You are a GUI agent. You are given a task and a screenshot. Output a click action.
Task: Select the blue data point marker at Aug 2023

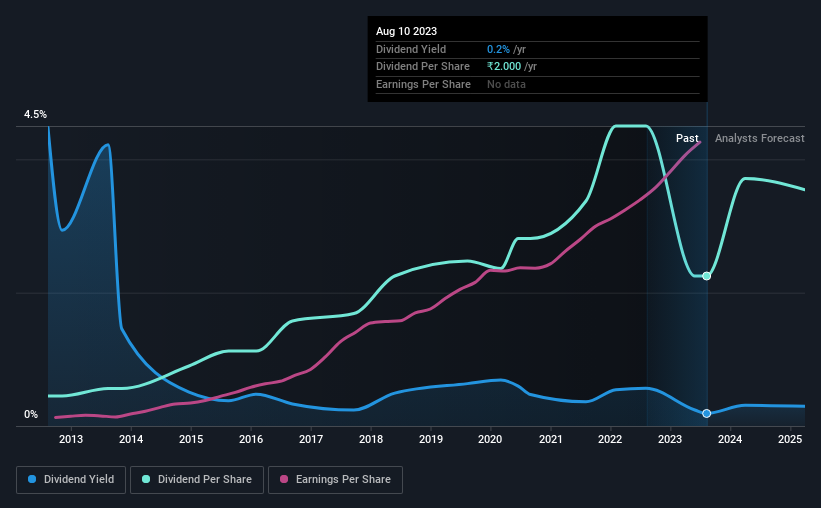(706, 414)
